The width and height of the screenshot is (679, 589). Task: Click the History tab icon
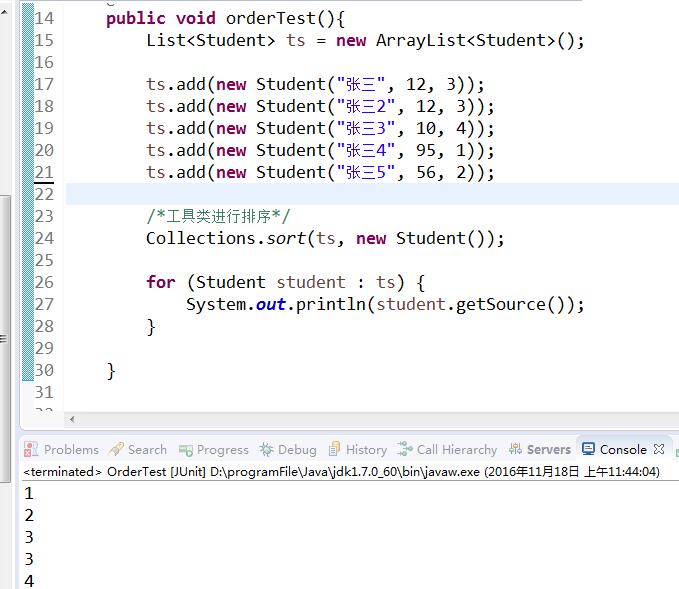[x=334, y=449]
